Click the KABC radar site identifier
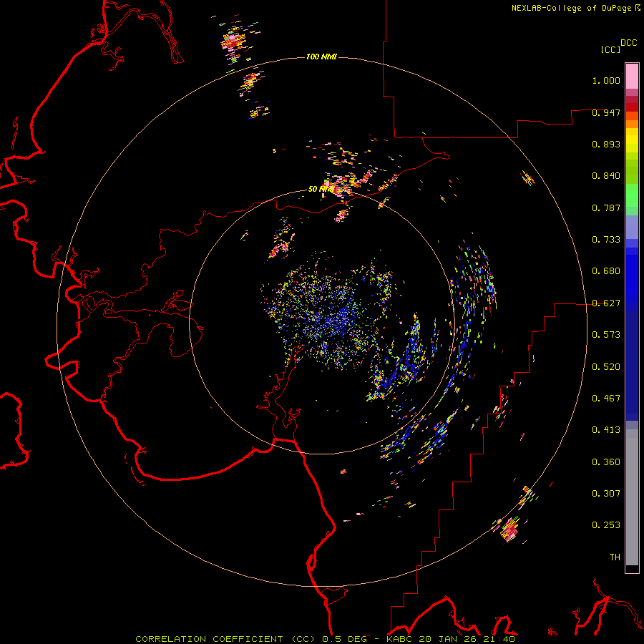 [399, 639]
